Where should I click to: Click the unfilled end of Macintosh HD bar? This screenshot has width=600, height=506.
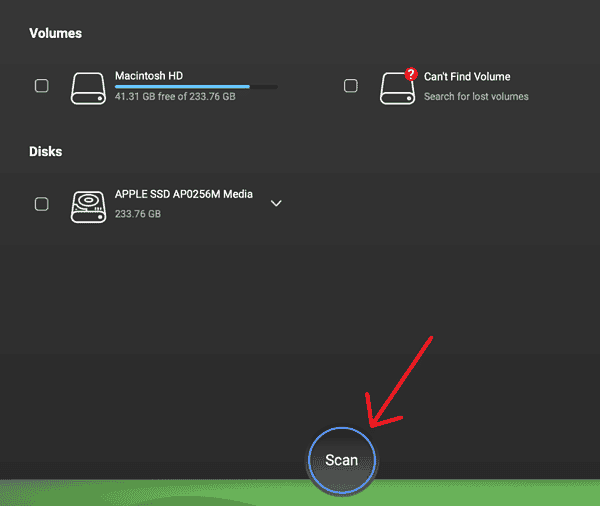[x=264, y=87]
